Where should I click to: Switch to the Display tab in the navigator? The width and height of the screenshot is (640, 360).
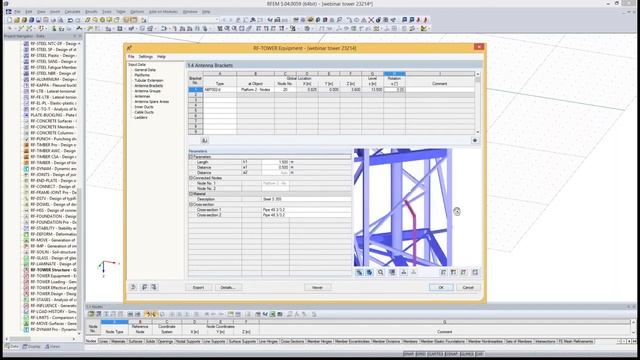pyautogui.click(x=32, y=347)
